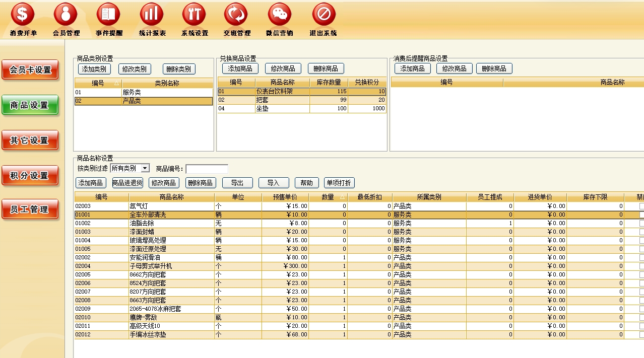Tick the disable checkbox for 氙气灯 row
This screenshot has width=644, height=358.
click(x=641, y=206)
